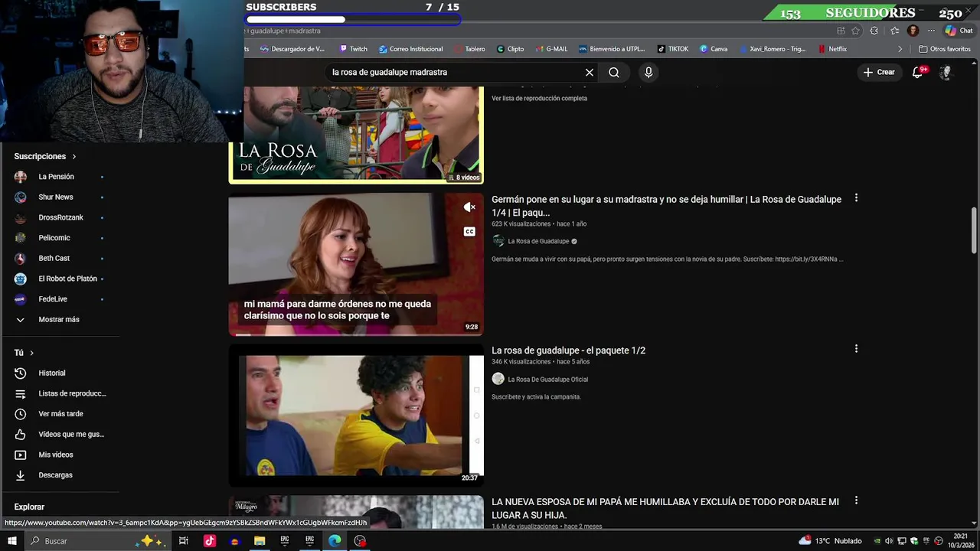Open La Rosa De Guadalupe Oficial channel
Image resolution: width=980 pixels, height=551 pixels.
[547, 379]
